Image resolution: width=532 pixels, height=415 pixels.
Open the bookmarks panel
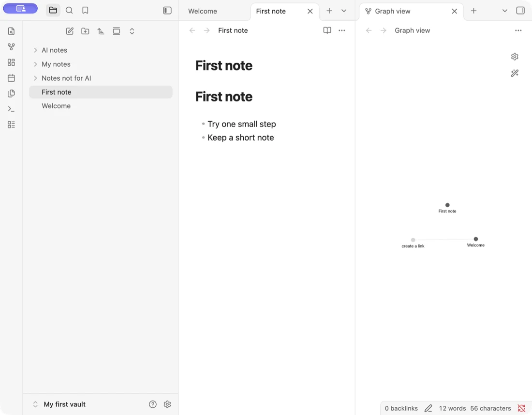pos(85,10)
